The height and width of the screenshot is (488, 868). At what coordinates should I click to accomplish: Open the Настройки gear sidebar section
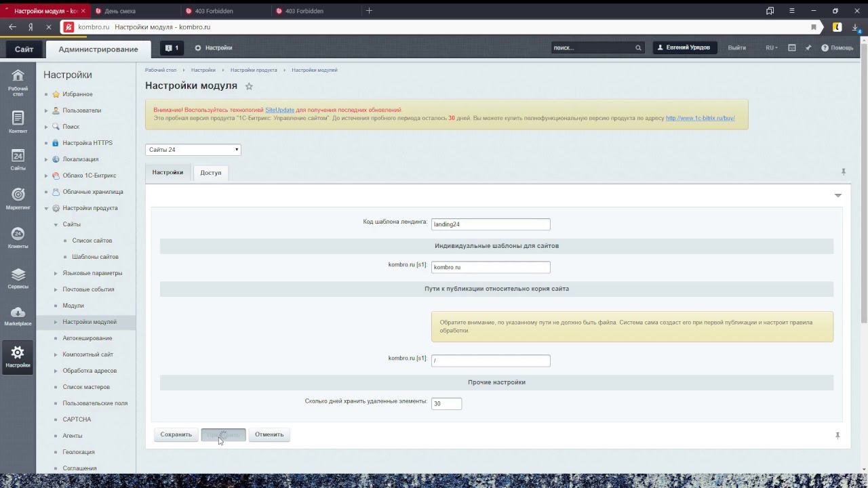[18, 357]
